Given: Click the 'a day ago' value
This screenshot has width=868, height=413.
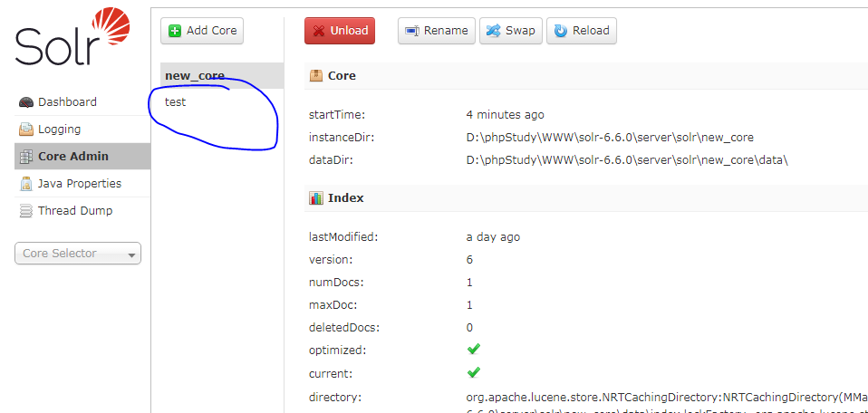Looking at the screenshot, I should coord(493,237).
